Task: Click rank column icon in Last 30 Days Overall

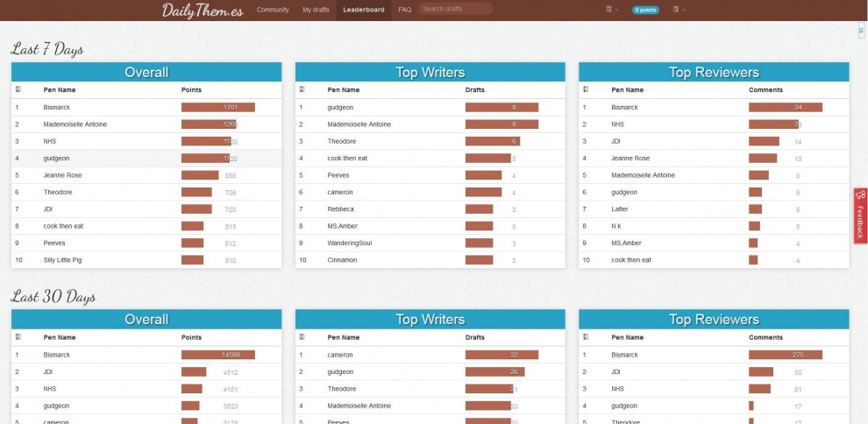Action: pyautogui.click(x=18, y=337)
